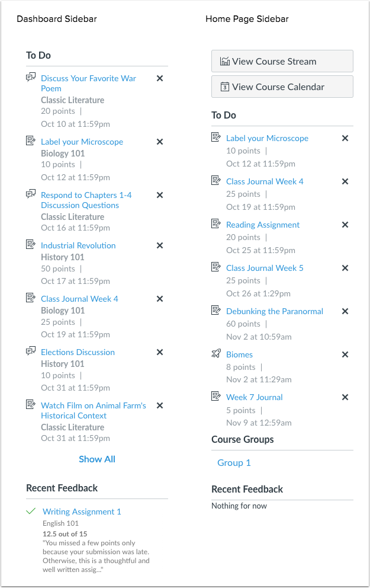Open Group 1 under Course Groups

pos(234,462)
